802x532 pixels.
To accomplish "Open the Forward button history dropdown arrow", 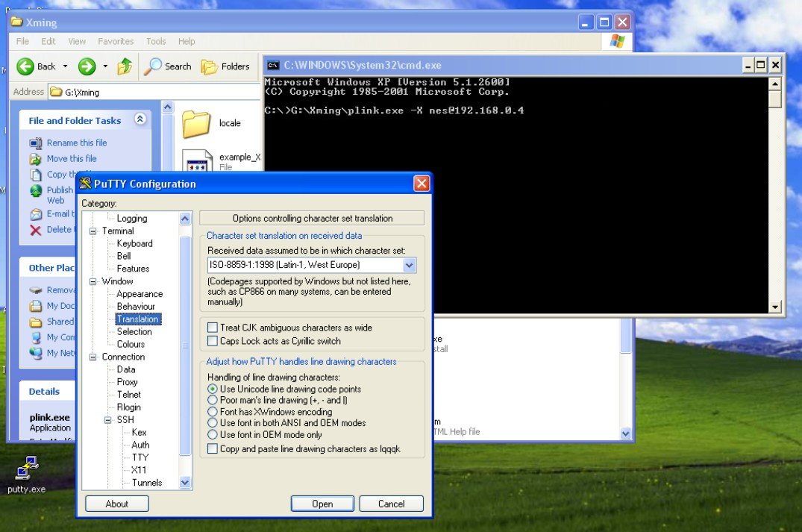I will tap(105, 66).
